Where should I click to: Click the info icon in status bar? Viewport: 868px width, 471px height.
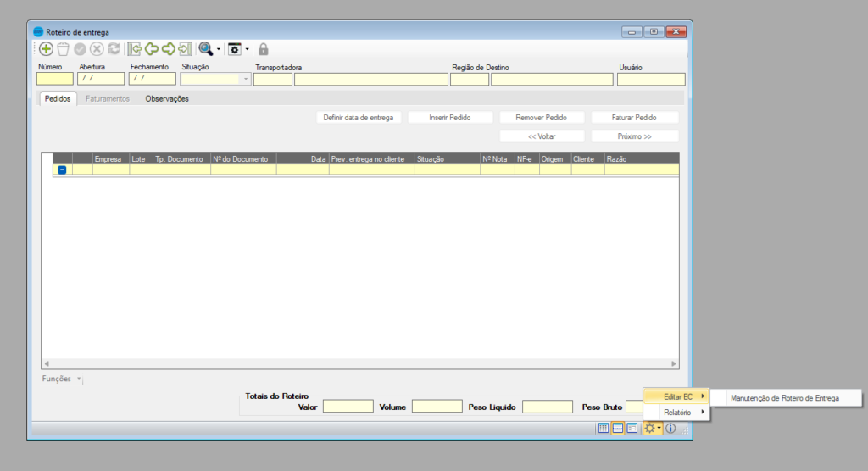pyautogui.click(x=670, y=429)
